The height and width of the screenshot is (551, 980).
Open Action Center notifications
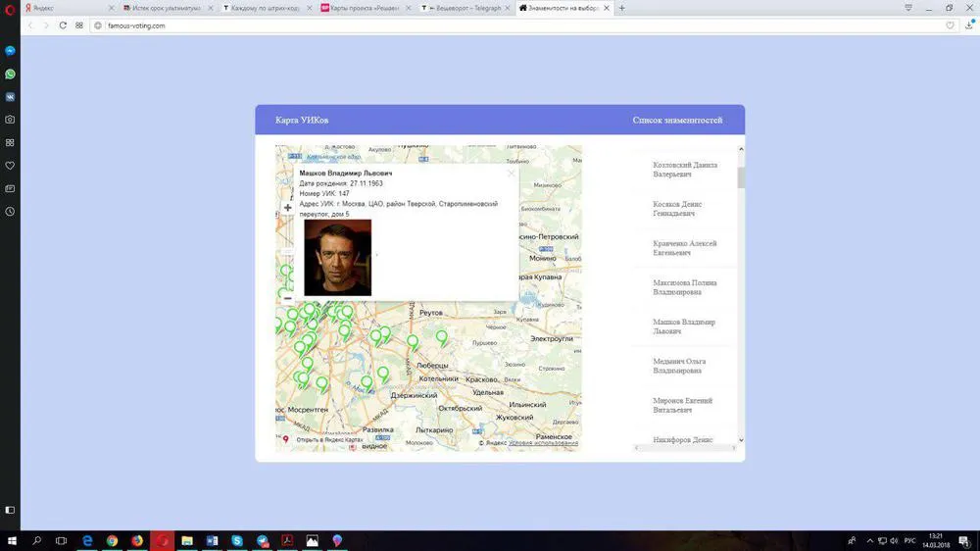point(965,541)
